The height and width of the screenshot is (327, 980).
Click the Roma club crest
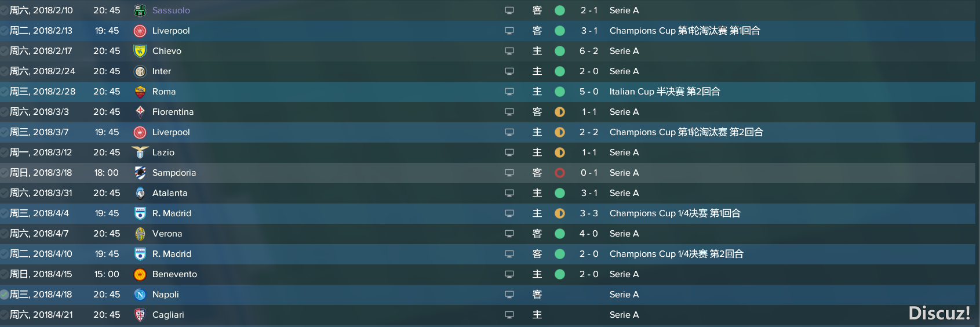click(140, 92)
